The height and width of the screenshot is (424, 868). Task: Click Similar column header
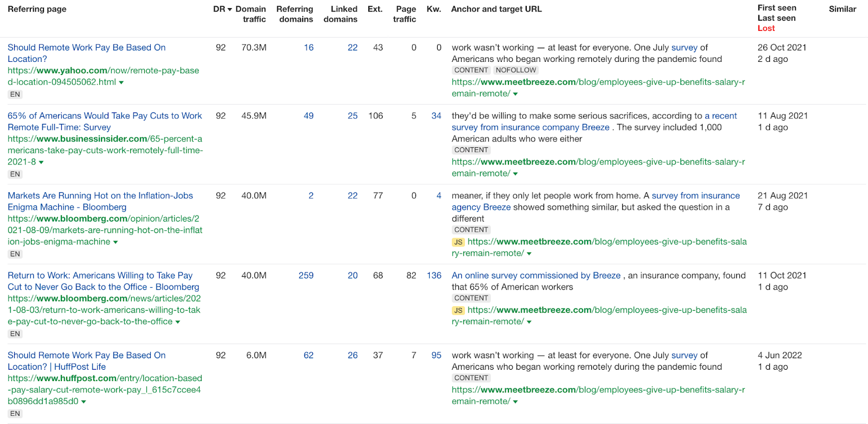pyautogui.click(x=843, y=9)
